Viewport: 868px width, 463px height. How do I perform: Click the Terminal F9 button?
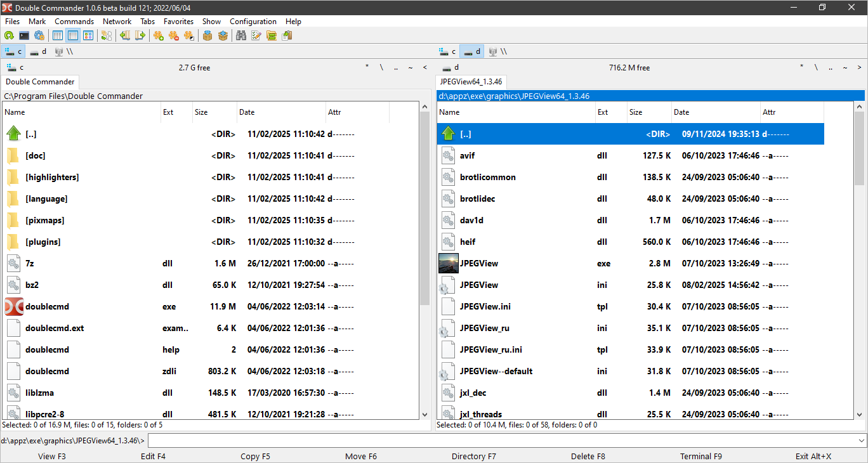coord(701,456)
